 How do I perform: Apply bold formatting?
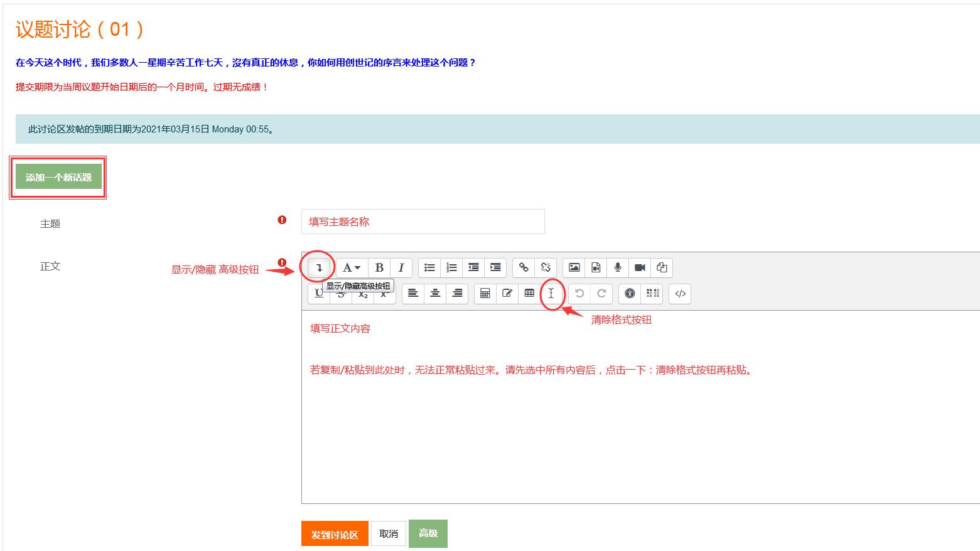[x=379, y=267]
